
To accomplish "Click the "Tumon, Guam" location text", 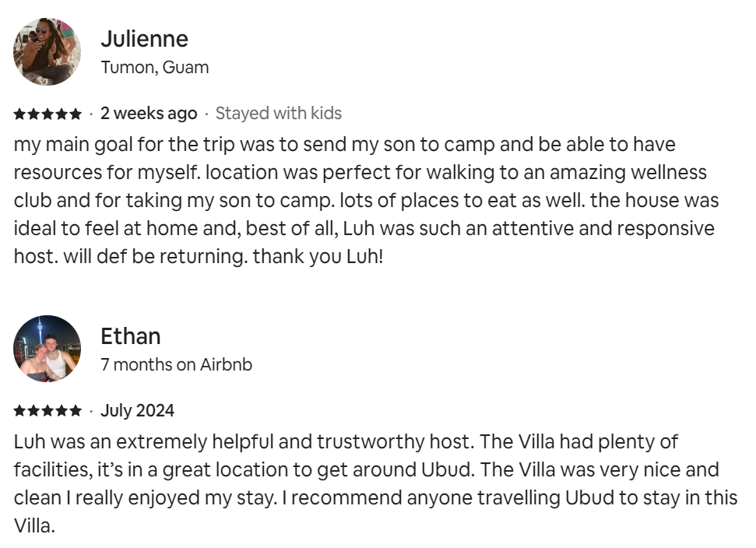I will pyautogui.click(x=155, y=67).
